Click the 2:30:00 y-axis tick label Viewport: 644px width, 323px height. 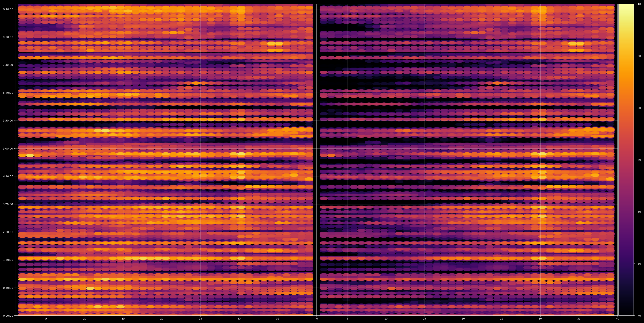point(8,232)
